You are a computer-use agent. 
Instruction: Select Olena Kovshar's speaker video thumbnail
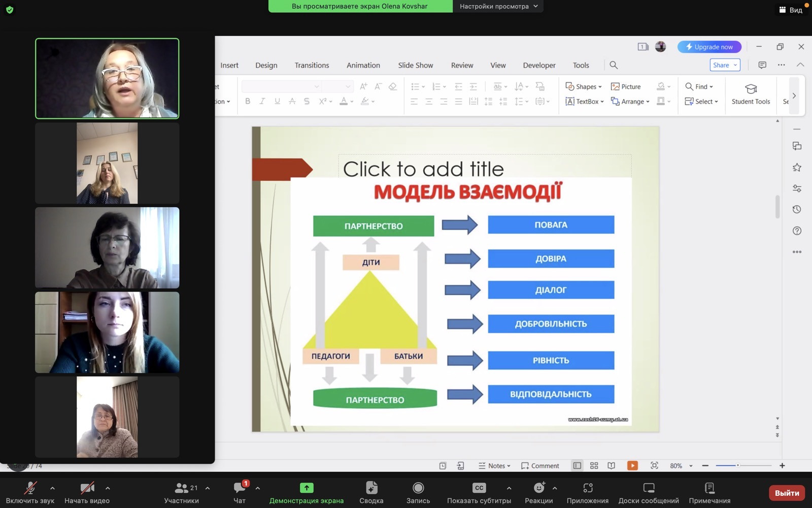(x=107, y=78)
